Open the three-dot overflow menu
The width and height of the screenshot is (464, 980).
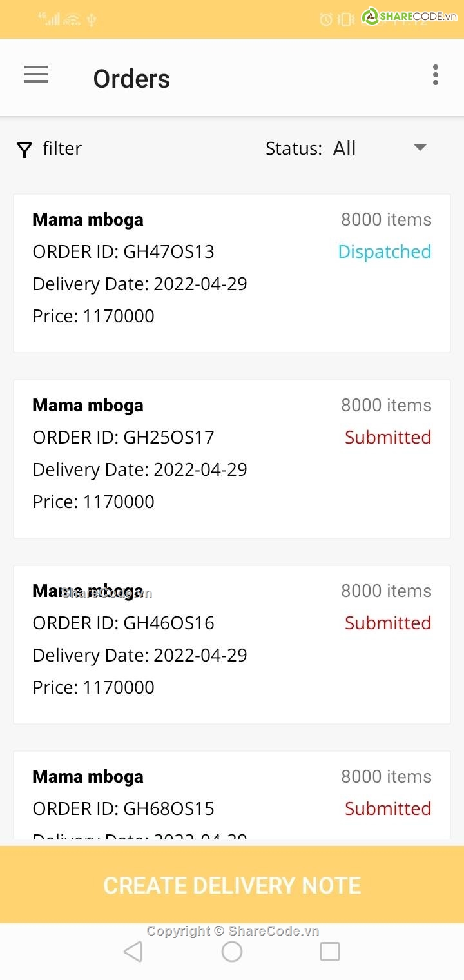(x=436, y=75)
